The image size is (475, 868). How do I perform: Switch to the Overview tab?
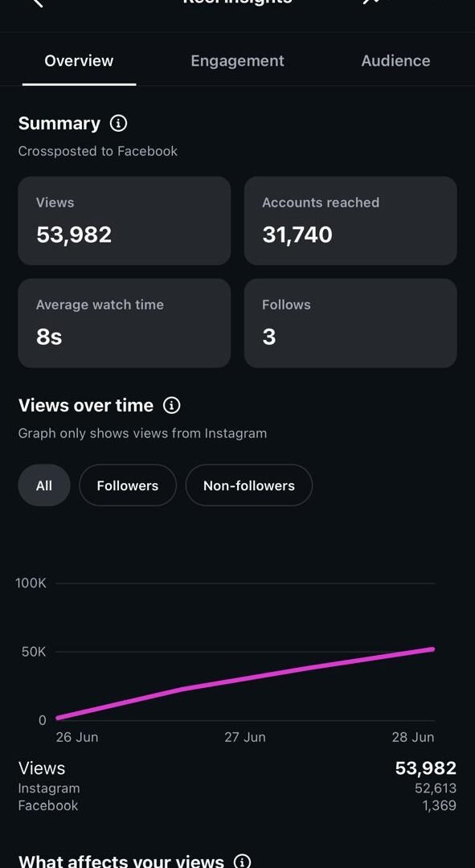[x=79, y=61]
